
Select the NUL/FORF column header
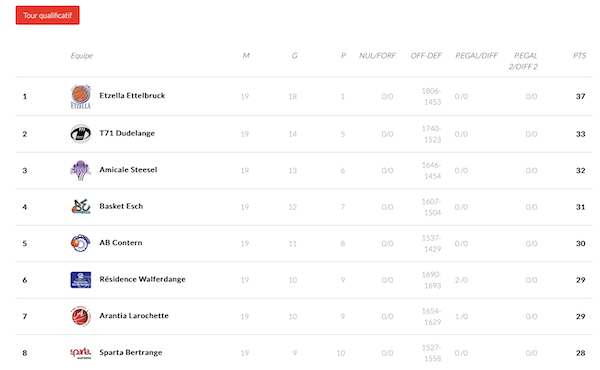click(x=377, y=56)
